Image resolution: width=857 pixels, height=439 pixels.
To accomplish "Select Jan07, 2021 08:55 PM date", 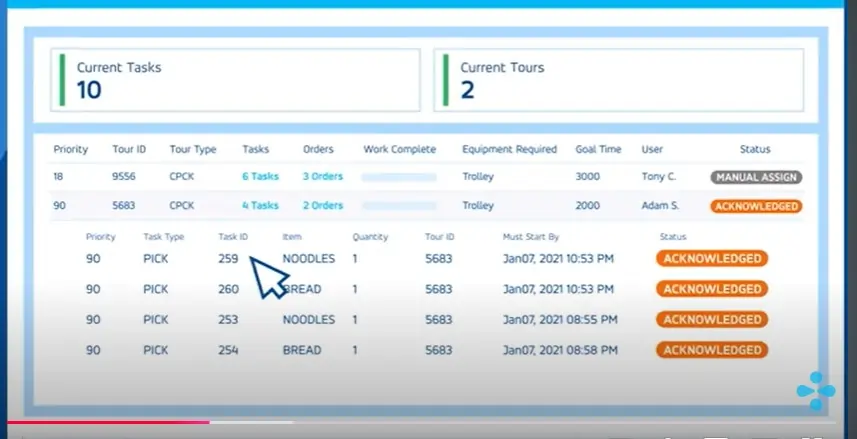I will click(x=560, y=320).
